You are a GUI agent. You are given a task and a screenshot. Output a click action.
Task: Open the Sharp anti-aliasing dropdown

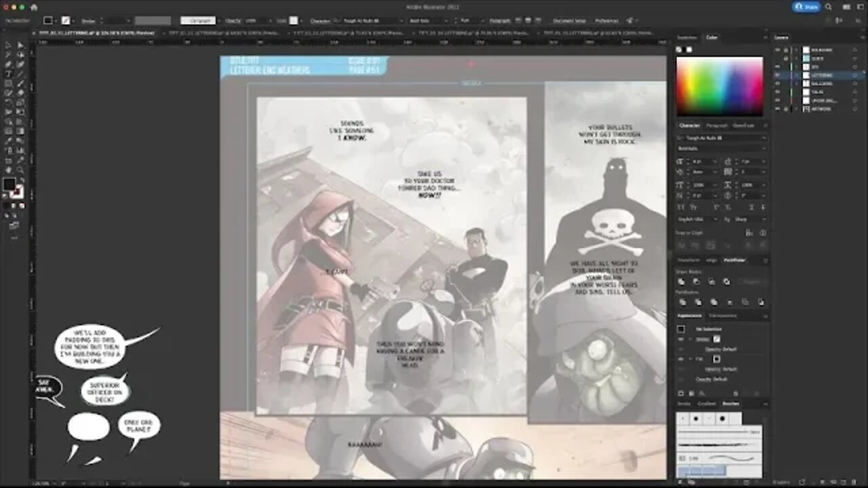click(764, 219)
